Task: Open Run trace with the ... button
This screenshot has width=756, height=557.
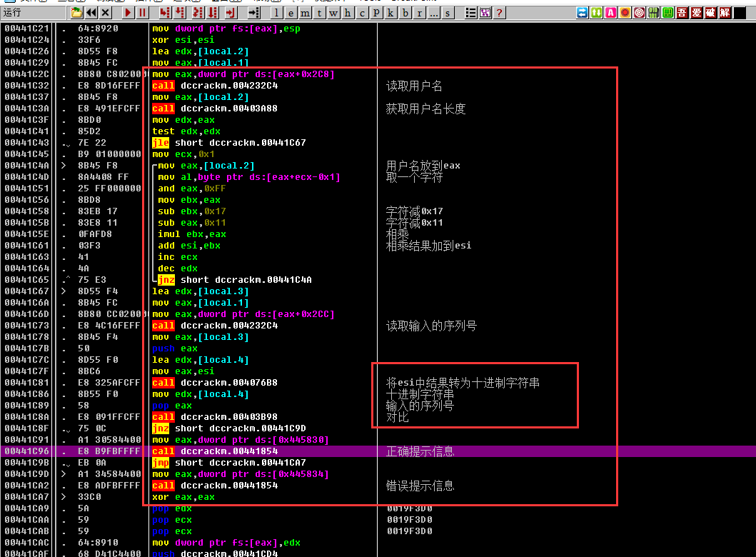Action: tap(433, 13)
